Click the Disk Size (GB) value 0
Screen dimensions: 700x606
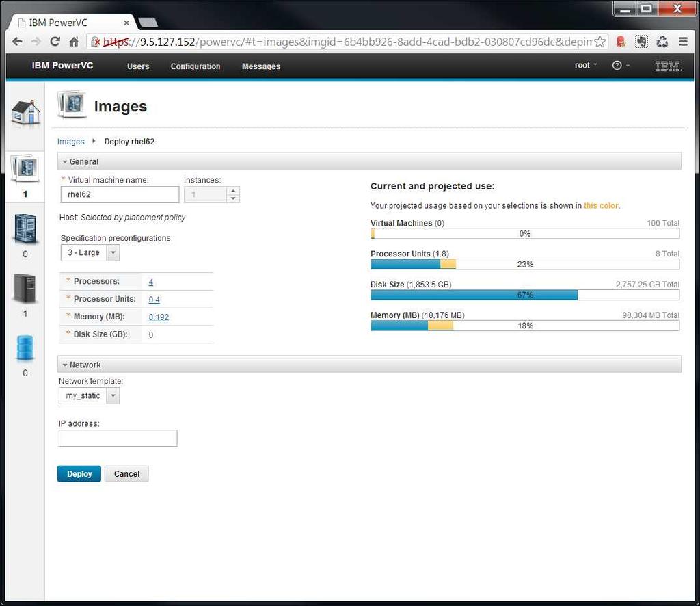click(x=151, y=334)
